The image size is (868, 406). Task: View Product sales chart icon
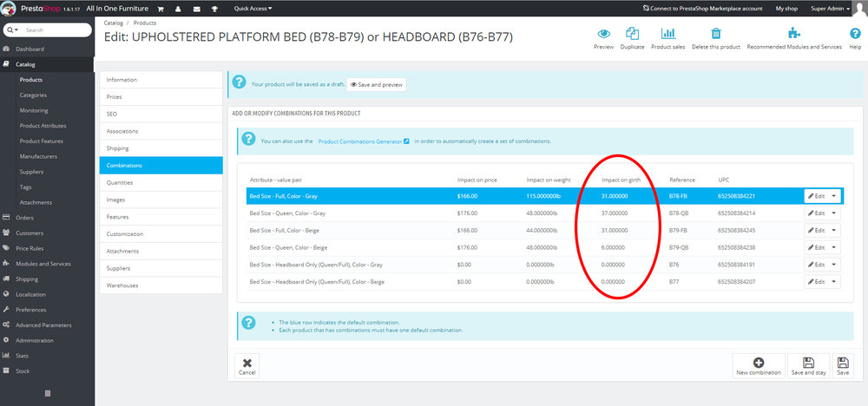668,33
